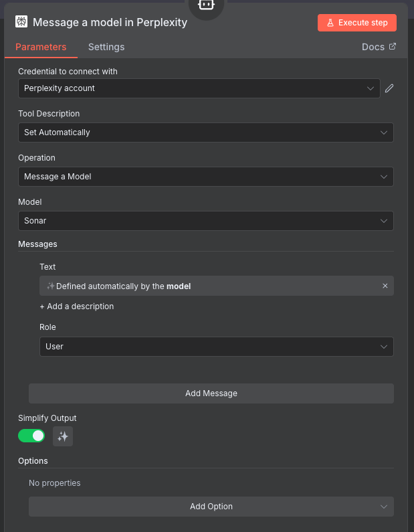Click + Add a description
This screenshot has height=532, width=414.
pyautogui.click(x=77, y=306)
